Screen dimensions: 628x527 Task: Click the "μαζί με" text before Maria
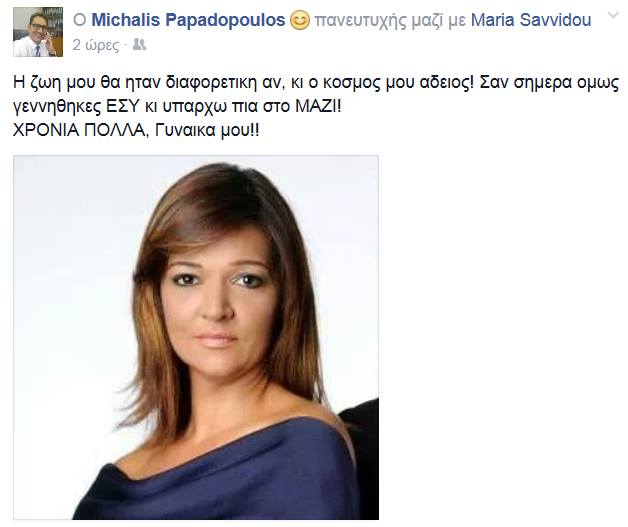(x=439, y=21)
